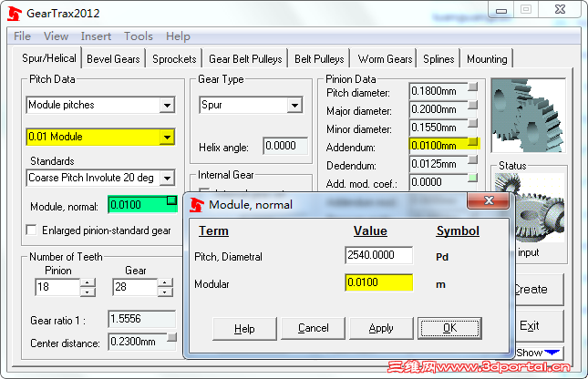
Task: Increase the Gear number of teeth
Action: (165, 283)
